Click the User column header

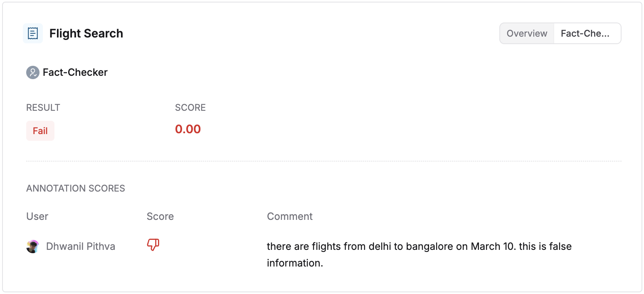[x=37, y=217]
